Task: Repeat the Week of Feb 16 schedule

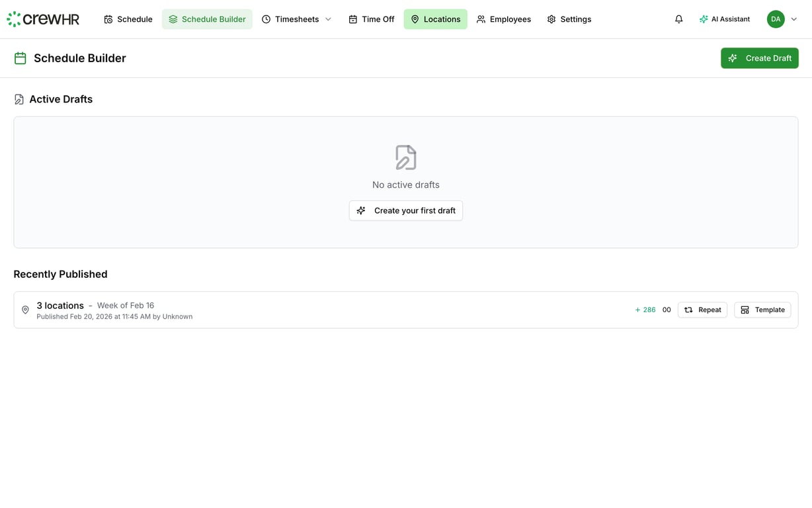Action: (702, 310)
